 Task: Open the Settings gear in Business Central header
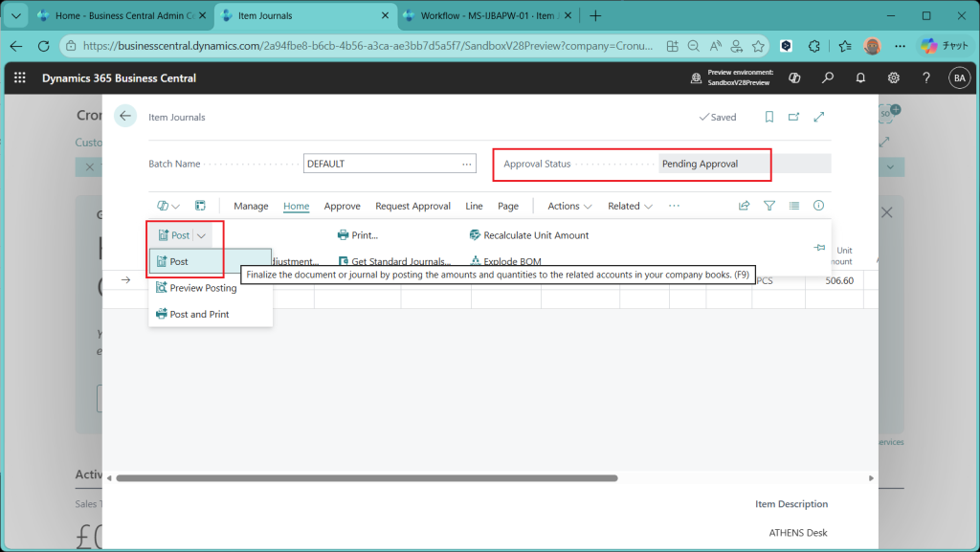coord(893,77)
